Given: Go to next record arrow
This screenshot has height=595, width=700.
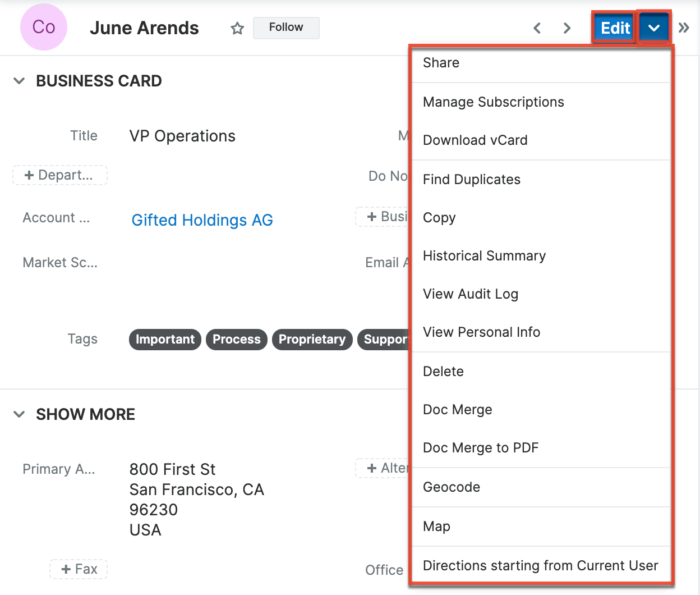Looking at the screenshot, I should point(567,28).
